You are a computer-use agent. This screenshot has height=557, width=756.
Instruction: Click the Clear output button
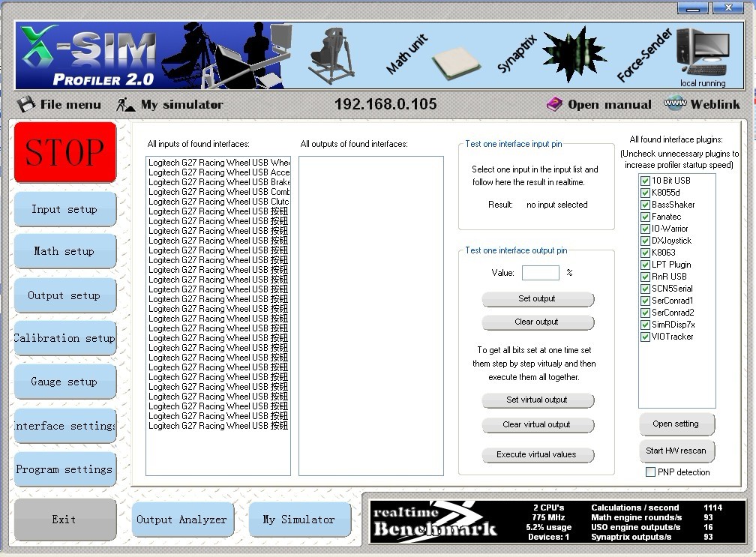pyautogui.click(x=538, y=322)
